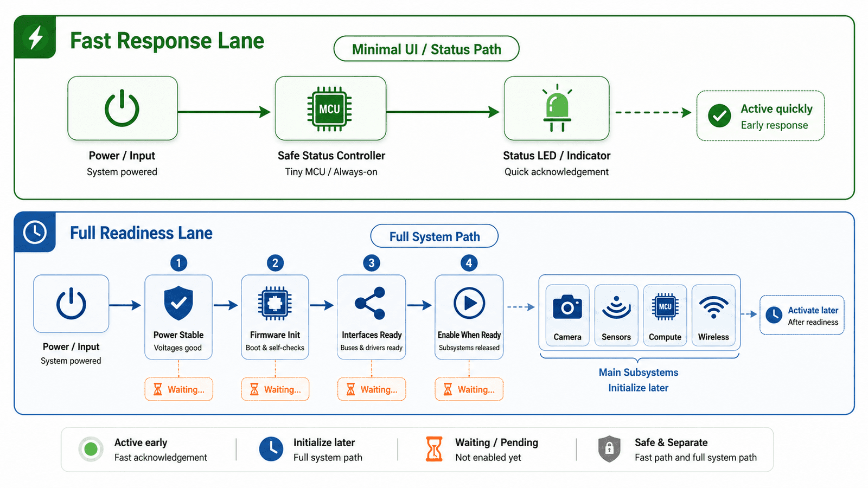Click Fast path and full system path text
868x488 pixels.
695,458
